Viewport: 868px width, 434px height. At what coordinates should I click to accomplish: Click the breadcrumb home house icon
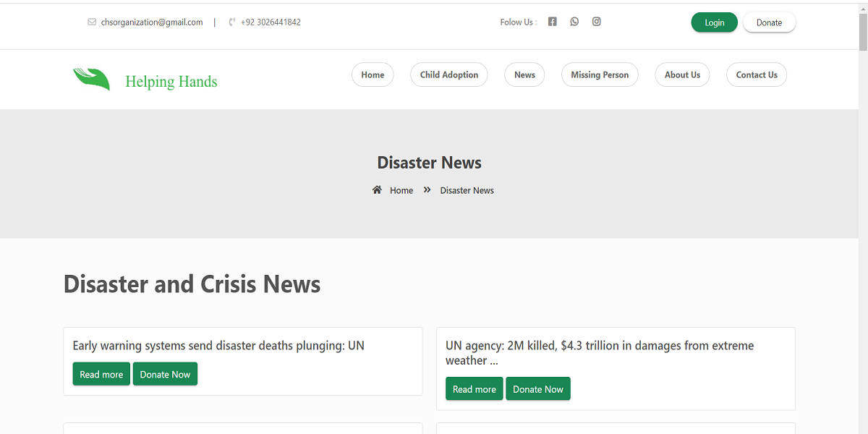click(x=377, y=190)
